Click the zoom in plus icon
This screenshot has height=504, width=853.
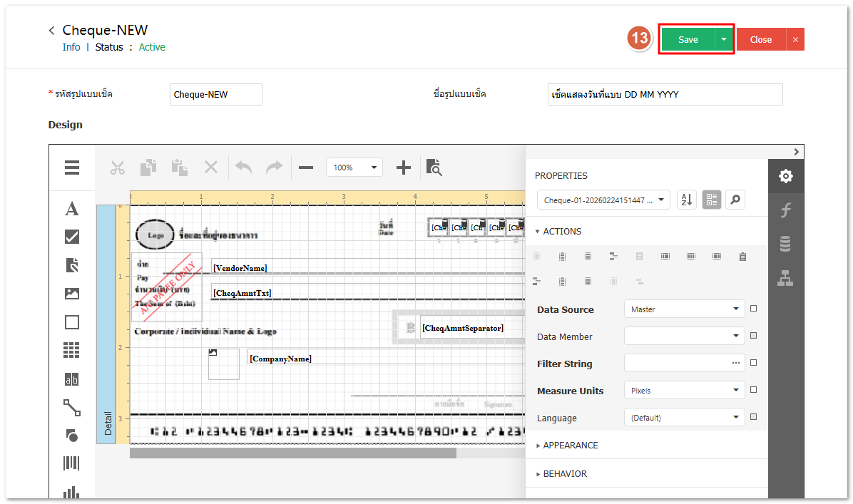click(x=404, y=168)
